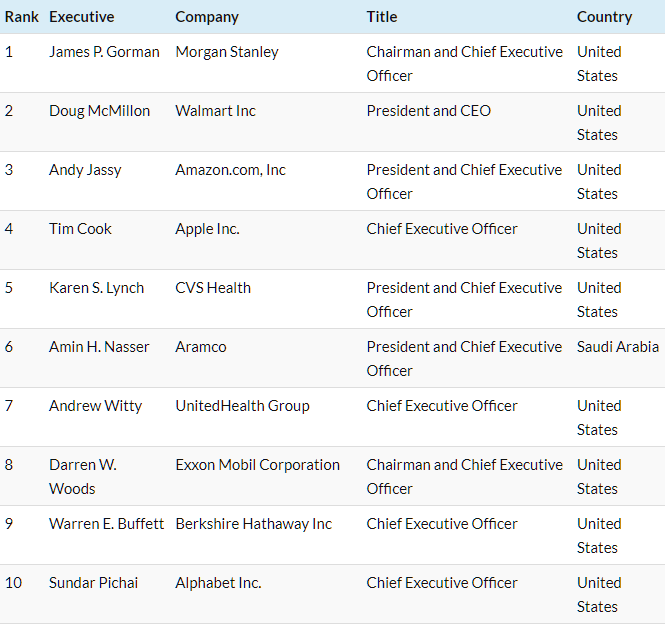Click rank number 1
The height and width of the screenshot is (626, 665).
[9, 52]
